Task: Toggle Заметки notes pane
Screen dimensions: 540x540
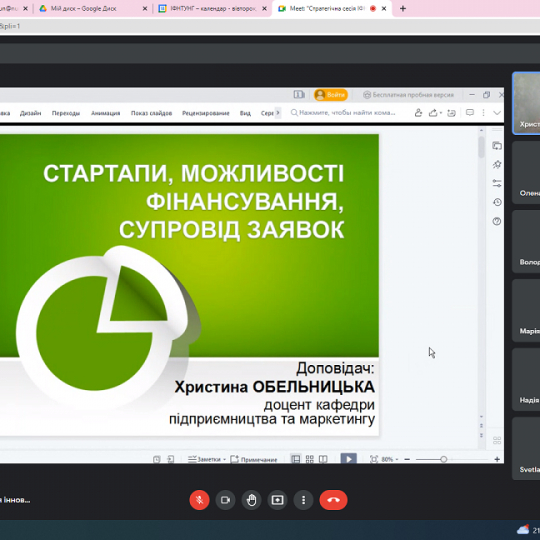Action: (204, 459)
